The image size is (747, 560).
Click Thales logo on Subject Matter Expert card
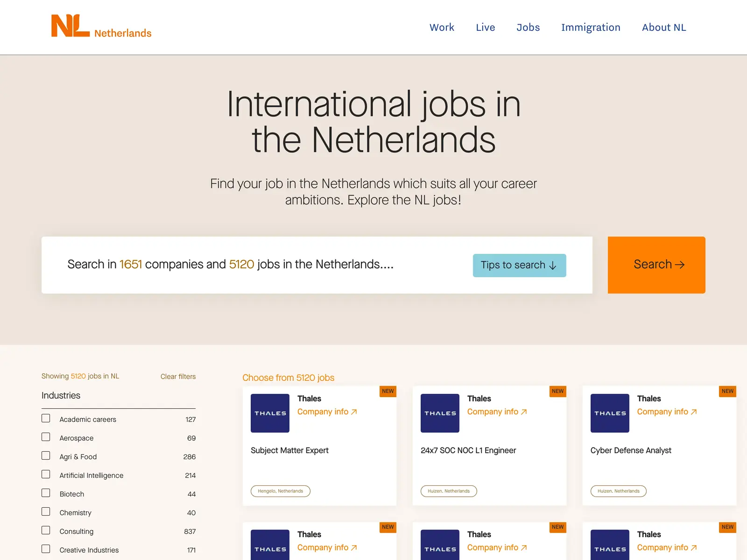click(270, 413)
